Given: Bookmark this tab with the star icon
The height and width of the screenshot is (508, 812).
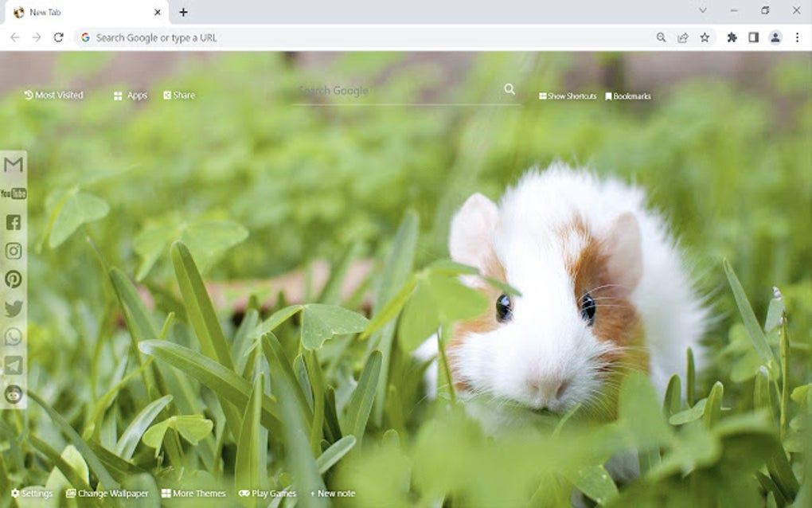Looking at the screenshot, I should coord(705,37).
